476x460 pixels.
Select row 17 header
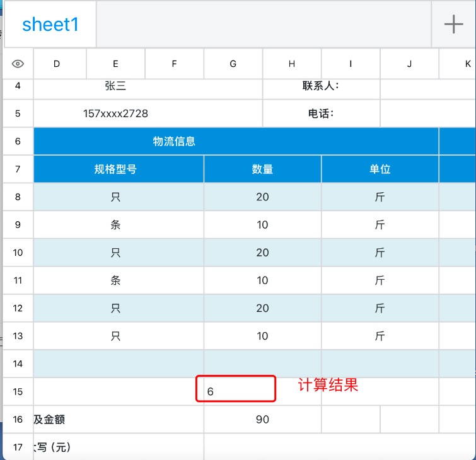[x=18, y=447]
